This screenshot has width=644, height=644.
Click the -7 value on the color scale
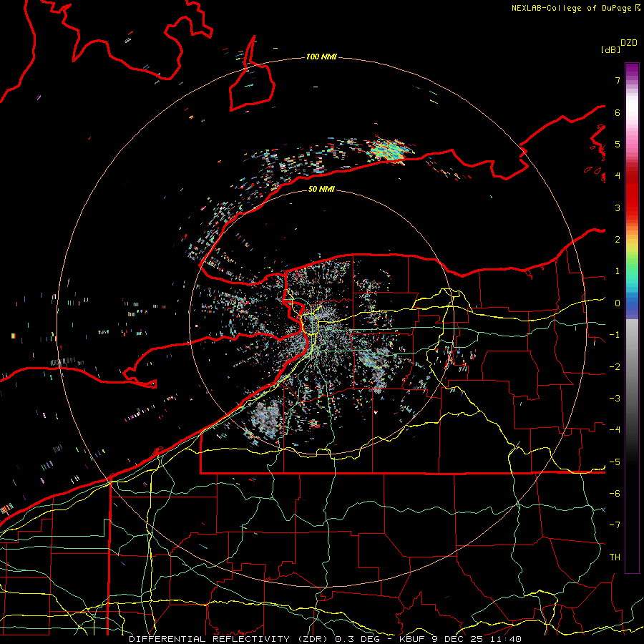point(615,525)
